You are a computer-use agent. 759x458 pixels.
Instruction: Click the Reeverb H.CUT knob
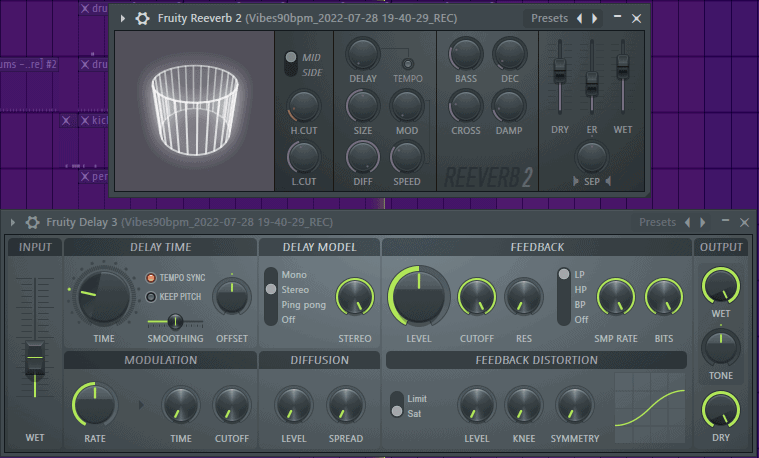point(304,106)
